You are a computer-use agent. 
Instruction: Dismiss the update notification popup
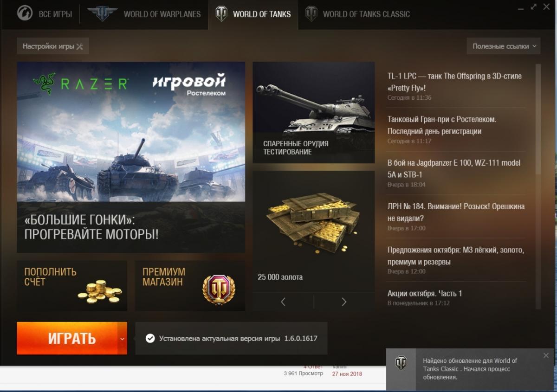click(546, 356)
